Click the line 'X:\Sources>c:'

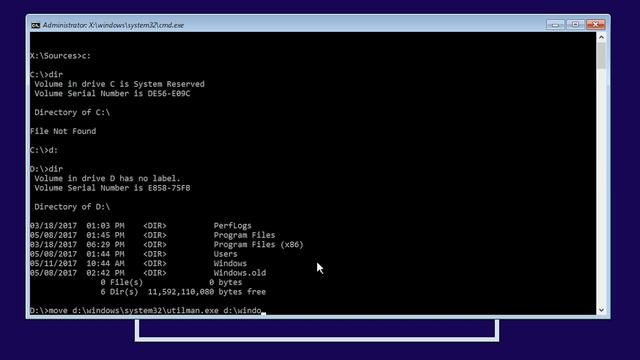60,56
